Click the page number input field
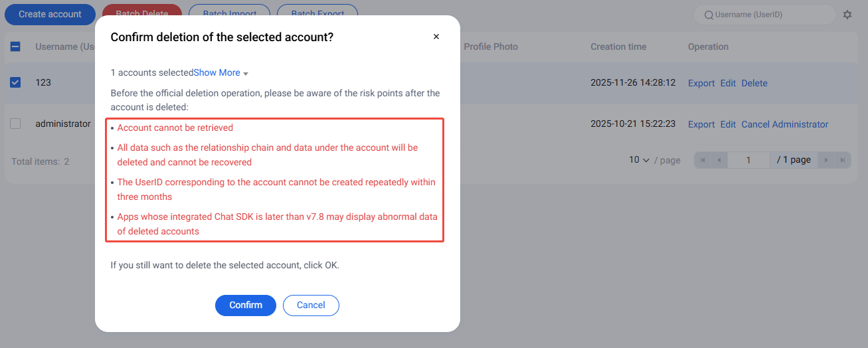Viewport: 868px width, 348px height. [x=748, y=160]
